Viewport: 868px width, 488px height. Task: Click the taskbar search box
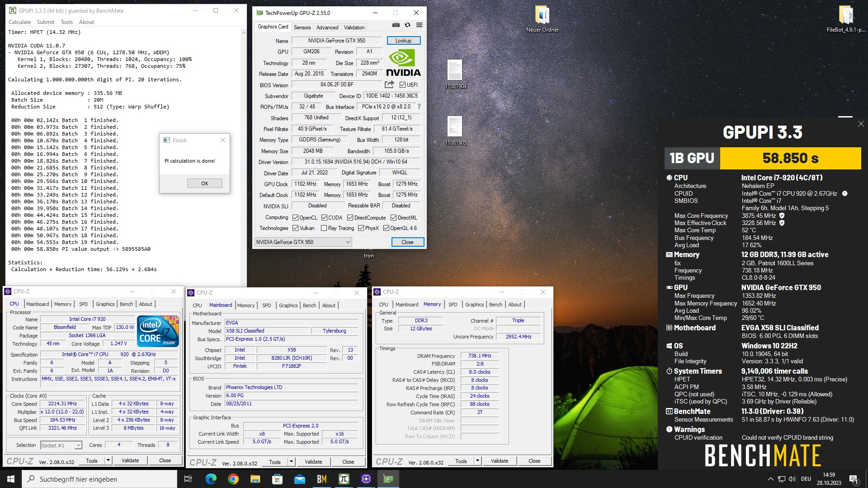pyautogui.click(x=99, y=479)
